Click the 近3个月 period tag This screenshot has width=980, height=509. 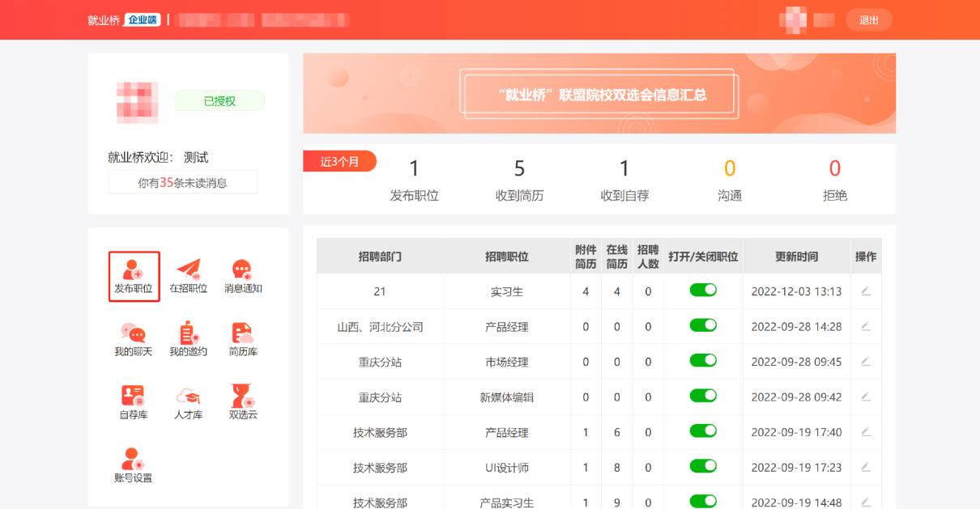click(x=339, y=161)
